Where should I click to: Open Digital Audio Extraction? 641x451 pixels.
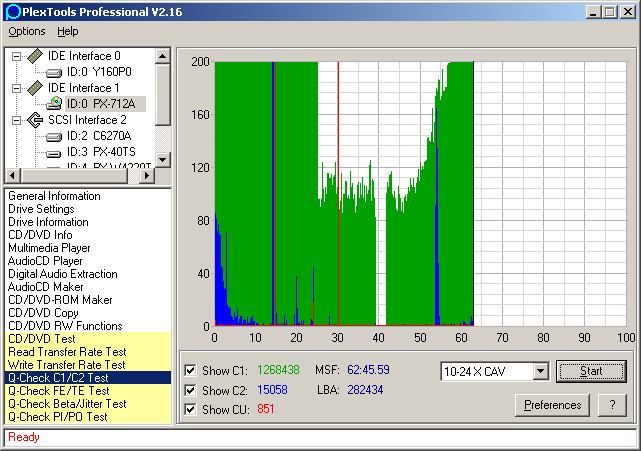point(63,274)
